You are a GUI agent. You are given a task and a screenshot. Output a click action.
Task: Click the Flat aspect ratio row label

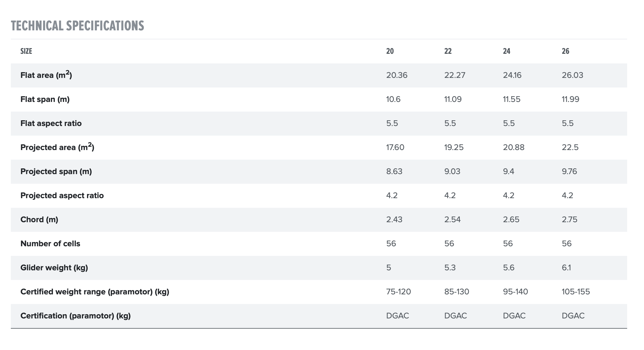click(x=51, y=123)
